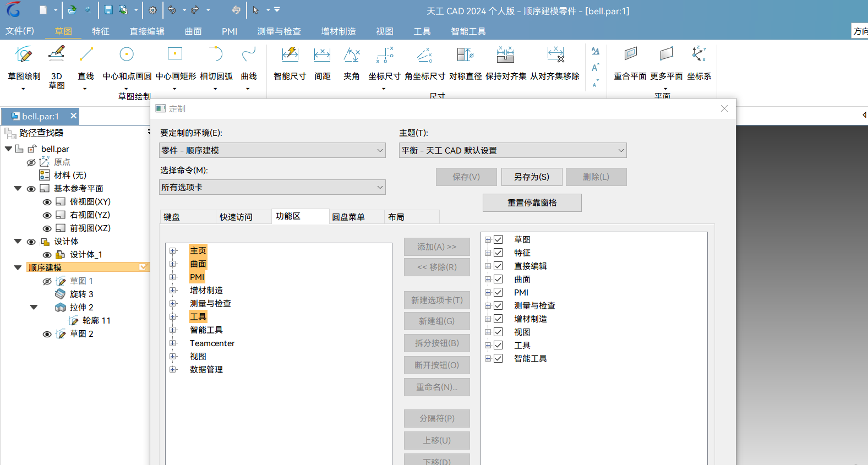Choose the 夹角 angle dimension tool
Image resolution: width=868 pixels, height=465 pixels.
[x=351, y=54]
